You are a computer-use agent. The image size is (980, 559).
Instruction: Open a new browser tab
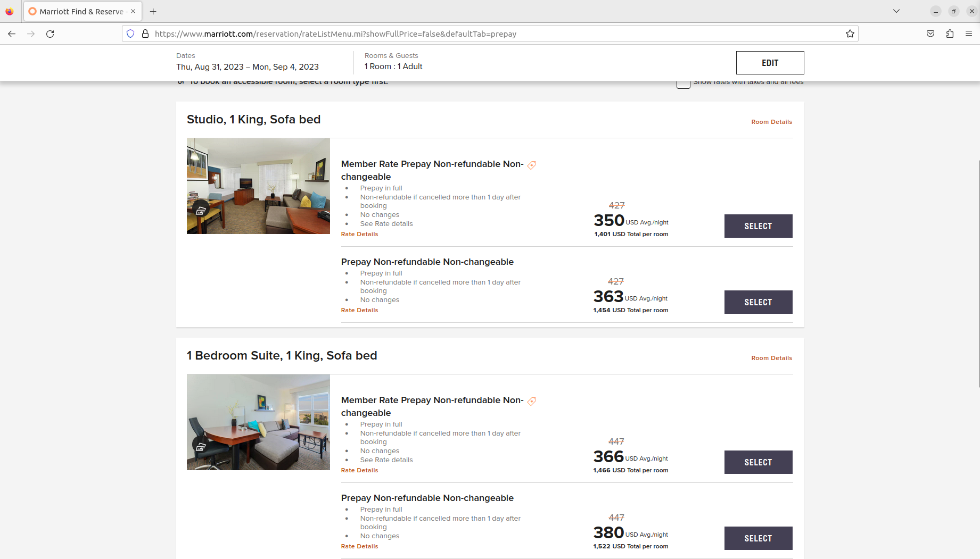point(153,11)
